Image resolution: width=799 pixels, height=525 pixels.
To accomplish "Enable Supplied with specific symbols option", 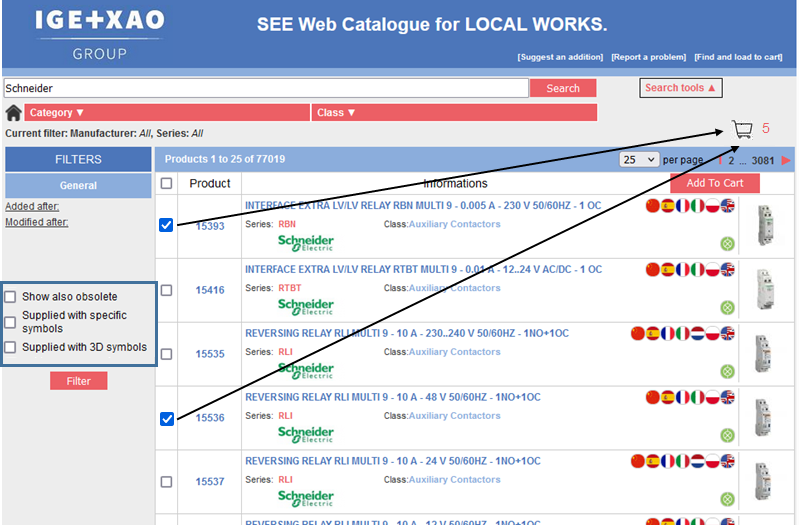I will 10,322.
